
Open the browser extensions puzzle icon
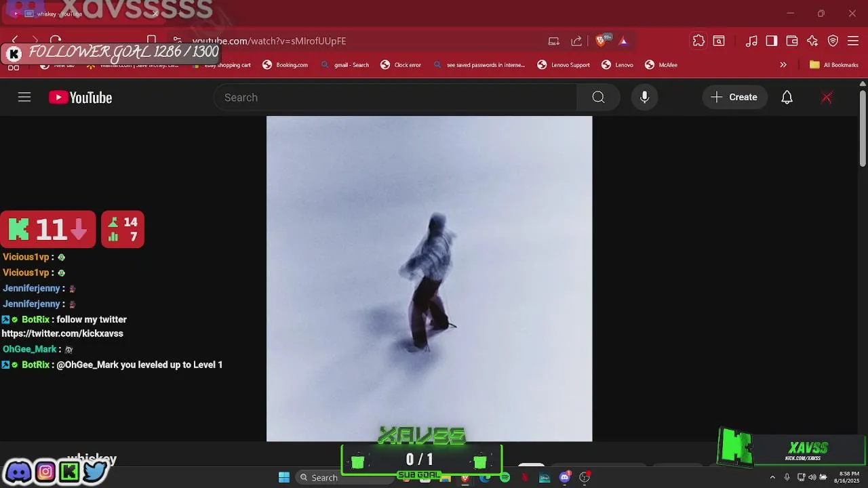698,41
